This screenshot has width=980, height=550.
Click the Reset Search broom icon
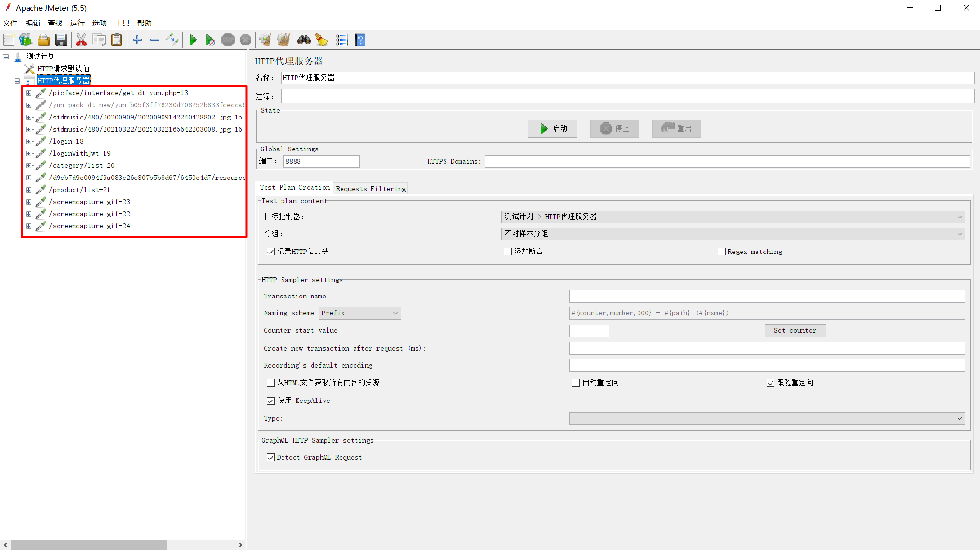click(322, 40)
